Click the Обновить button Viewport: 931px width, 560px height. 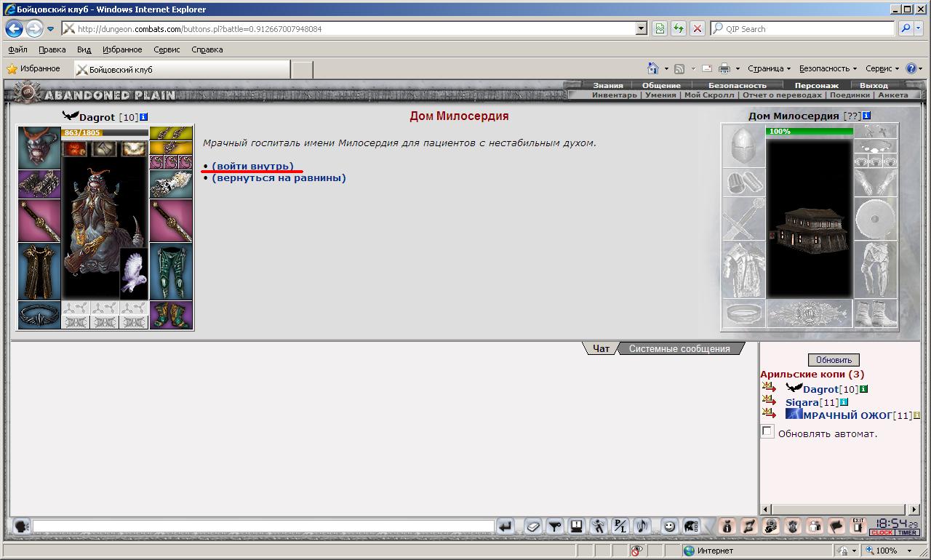coord(834,360)
